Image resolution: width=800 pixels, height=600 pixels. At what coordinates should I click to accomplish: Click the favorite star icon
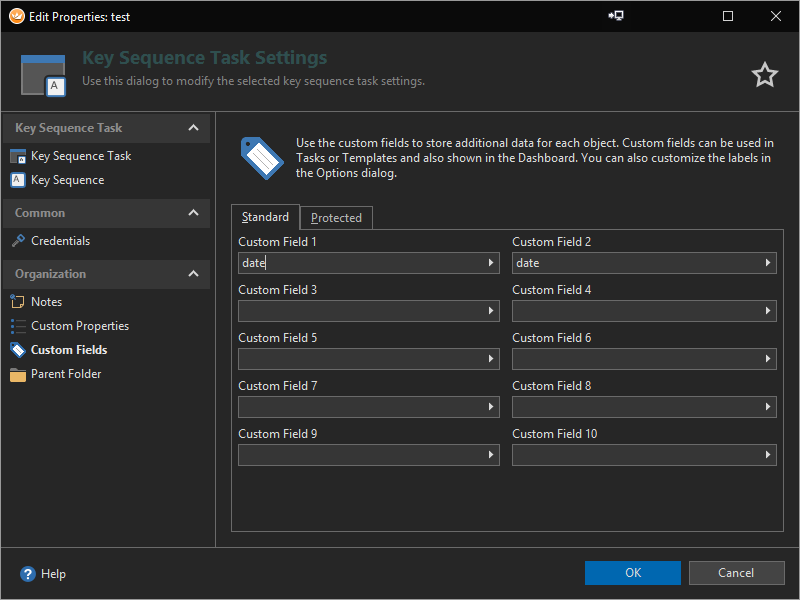coord(765,75)
